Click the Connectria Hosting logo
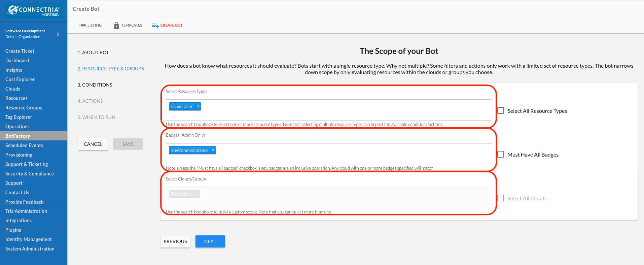 tap(34, 11)
